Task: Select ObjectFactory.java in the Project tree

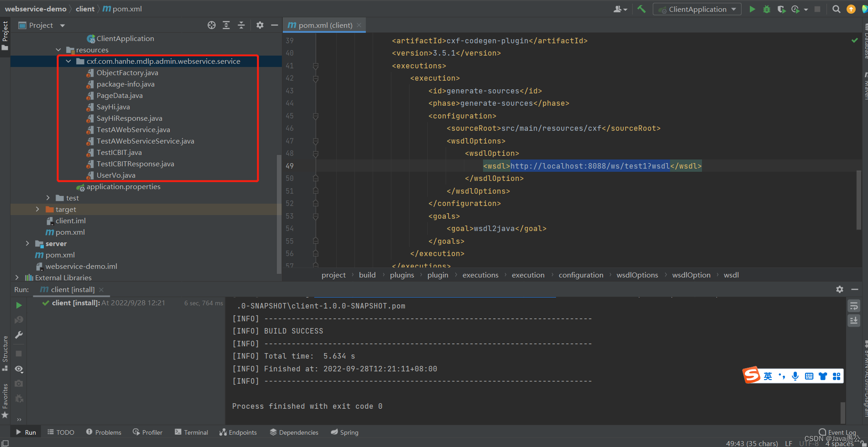Action: click(128, 72)
